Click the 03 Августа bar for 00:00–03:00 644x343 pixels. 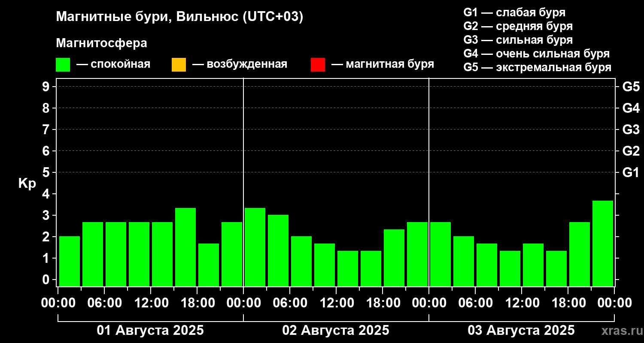(x=440, y=254)
